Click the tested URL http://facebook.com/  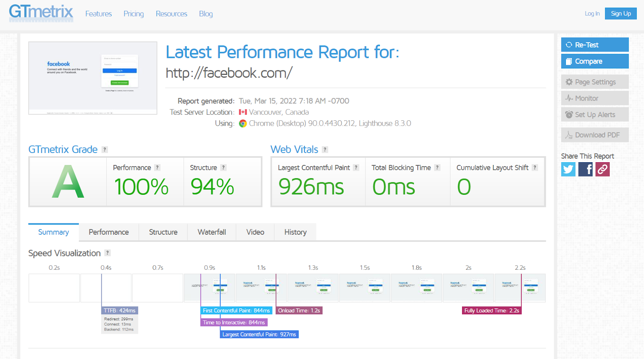tap(229, 73)
